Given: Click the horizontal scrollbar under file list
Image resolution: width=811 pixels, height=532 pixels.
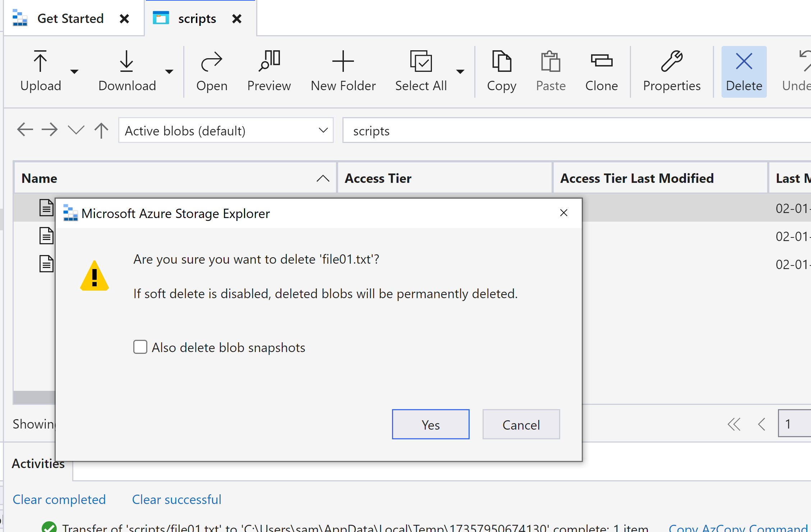Looking at the screenshot, I should [34, 397].
